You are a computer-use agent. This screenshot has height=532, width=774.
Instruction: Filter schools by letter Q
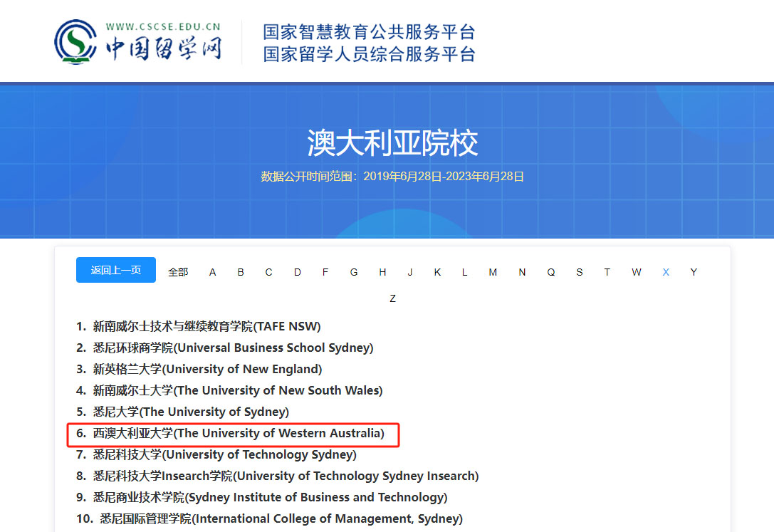(x=551, y=272)
